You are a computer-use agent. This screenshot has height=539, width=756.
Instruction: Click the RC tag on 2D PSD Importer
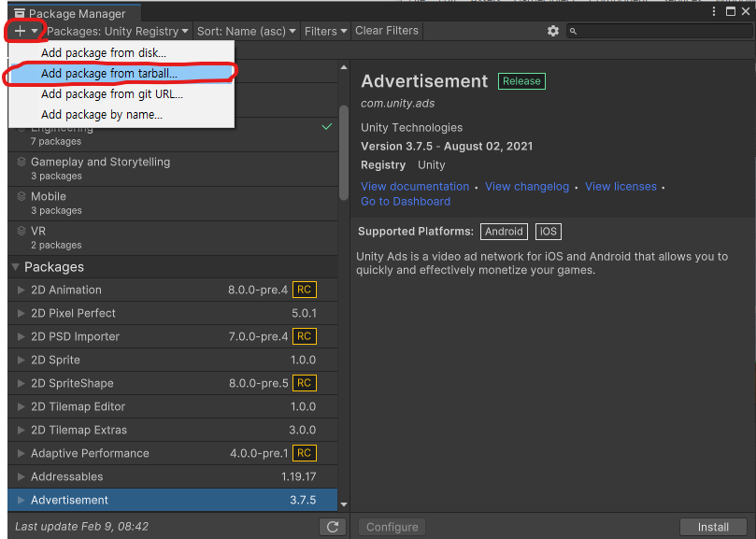point(305,336)
